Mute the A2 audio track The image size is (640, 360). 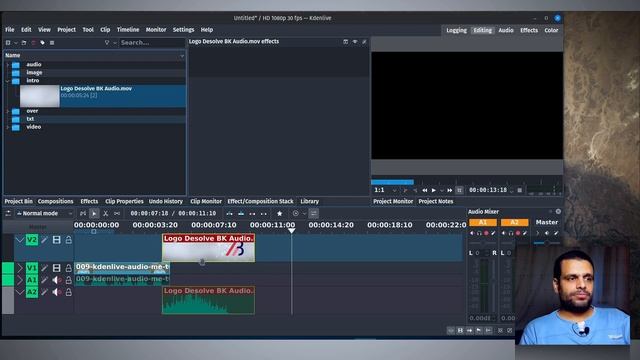(x=57, y=292)
